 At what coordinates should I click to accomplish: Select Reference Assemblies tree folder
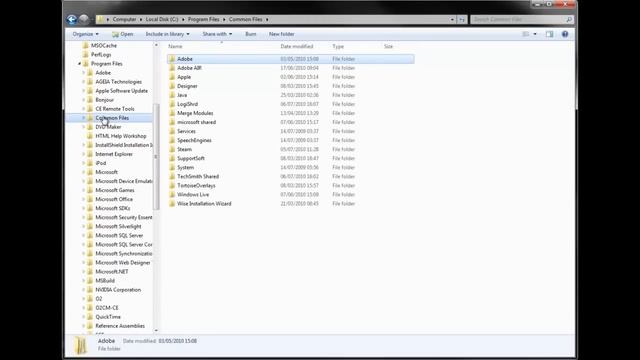click(120, 326)
